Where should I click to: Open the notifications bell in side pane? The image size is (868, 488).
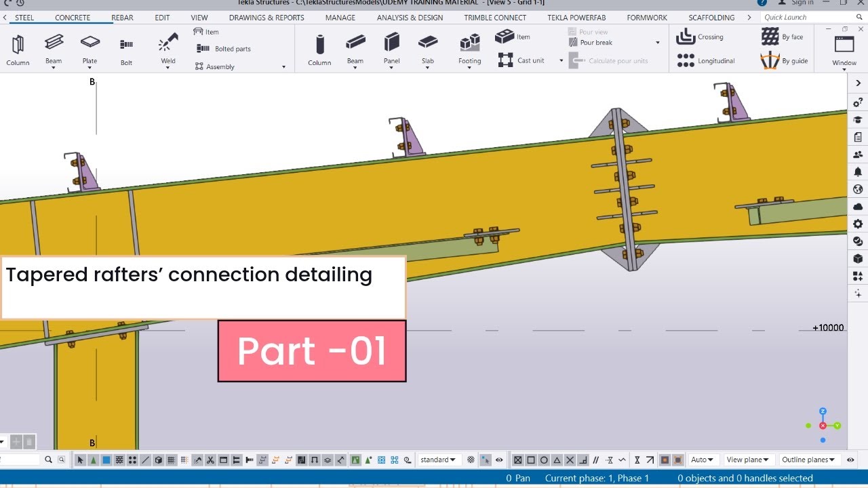pyautogui.click(x=858, y=171)
